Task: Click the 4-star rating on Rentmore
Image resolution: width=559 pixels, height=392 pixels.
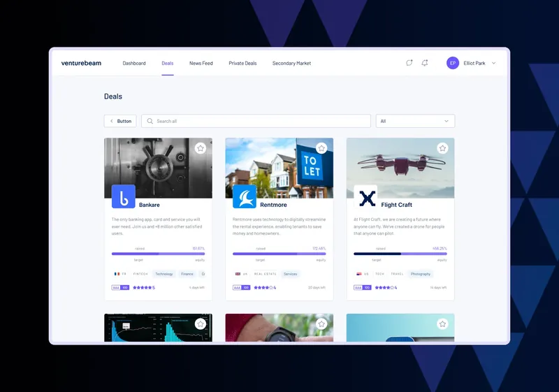Action: (265, 288)
